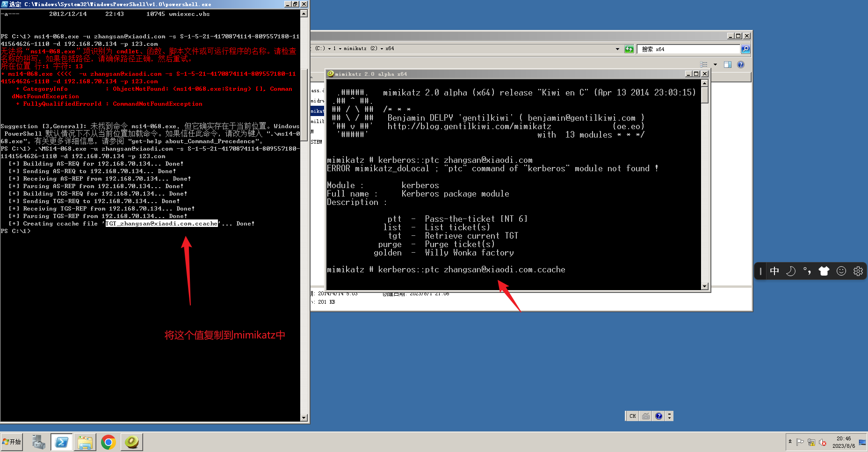Click the green refresh arrow beside the address bar
This screenshot has height=452, width=868.
tap(629, 49)
